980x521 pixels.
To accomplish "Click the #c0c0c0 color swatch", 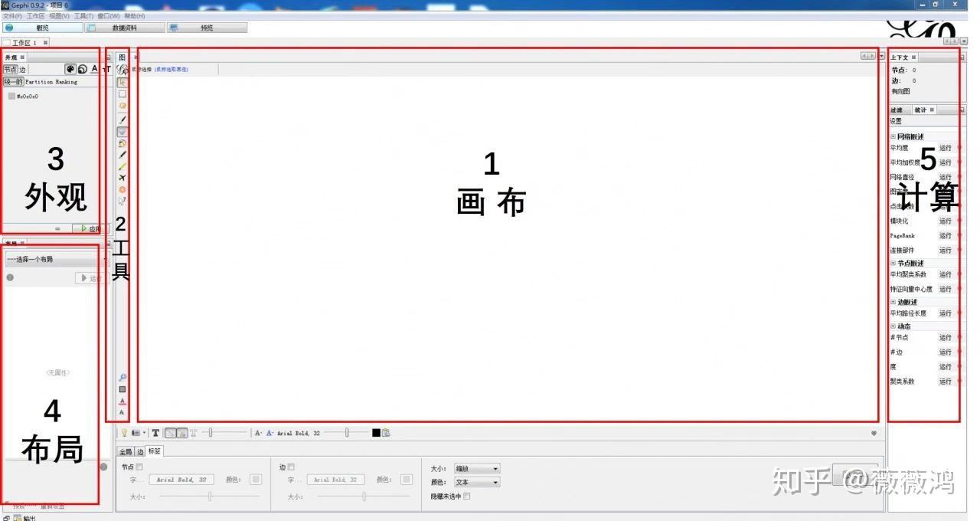I will coord(11,97).
